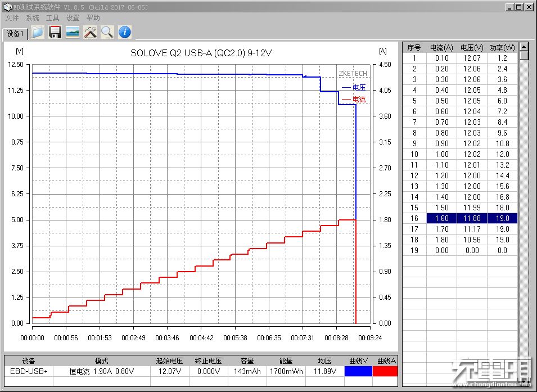537x392 pixels.
Task: Click power value 15.6 in row 13
Action: click(x=502, y=186)
